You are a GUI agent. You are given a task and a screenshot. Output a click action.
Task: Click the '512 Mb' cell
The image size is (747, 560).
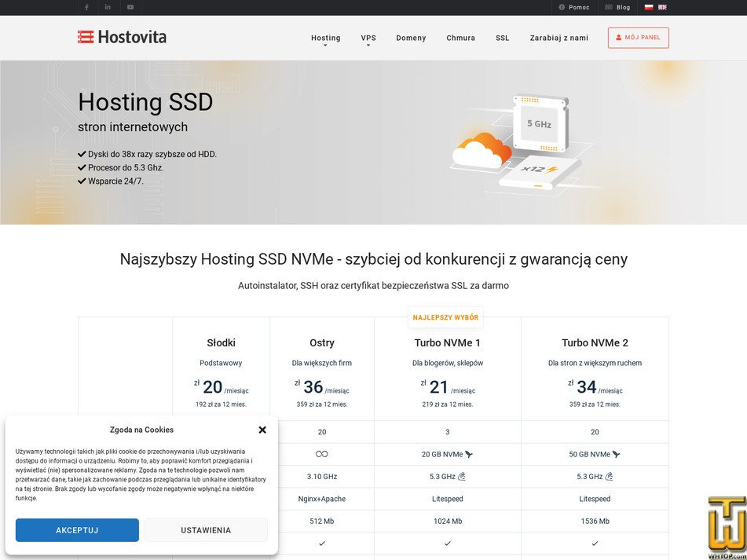pyautogui.click(x=322, y=521)
